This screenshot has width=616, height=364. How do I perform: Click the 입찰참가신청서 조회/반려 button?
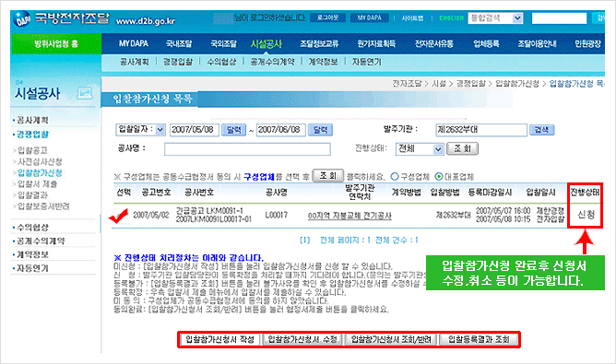coord(391,339)
